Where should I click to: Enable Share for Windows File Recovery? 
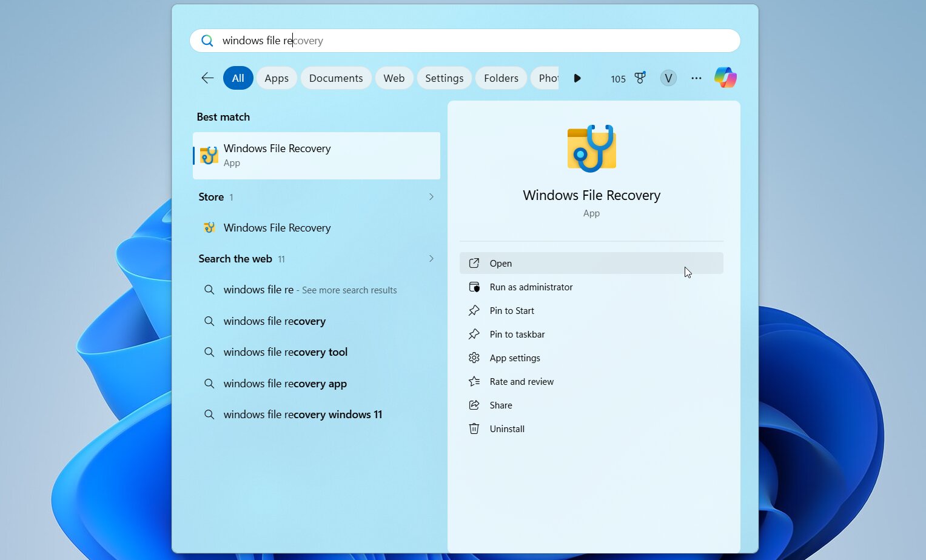click(x=500, y=405)
